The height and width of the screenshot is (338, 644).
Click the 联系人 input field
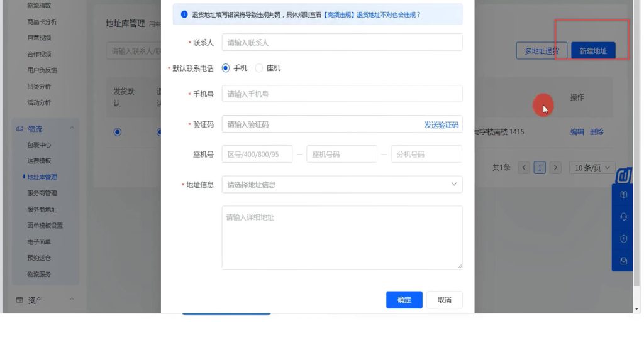click(x=341, y=43)
